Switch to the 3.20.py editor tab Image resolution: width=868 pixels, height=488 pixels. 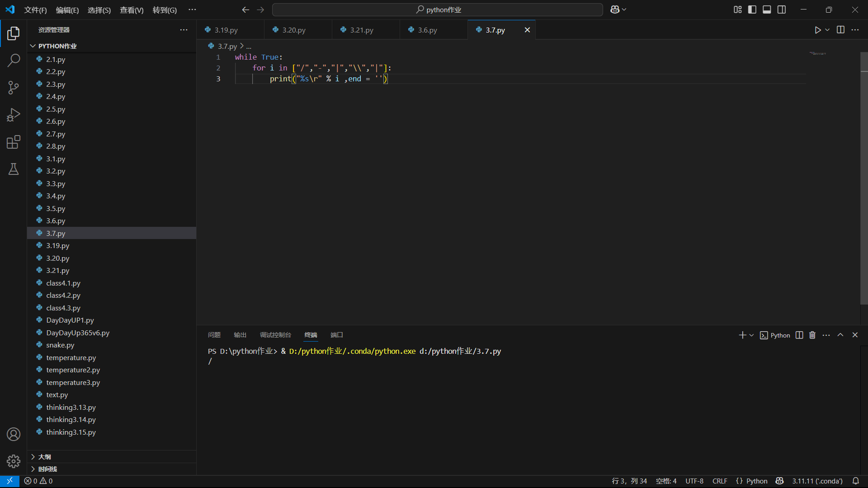point(294,30)
